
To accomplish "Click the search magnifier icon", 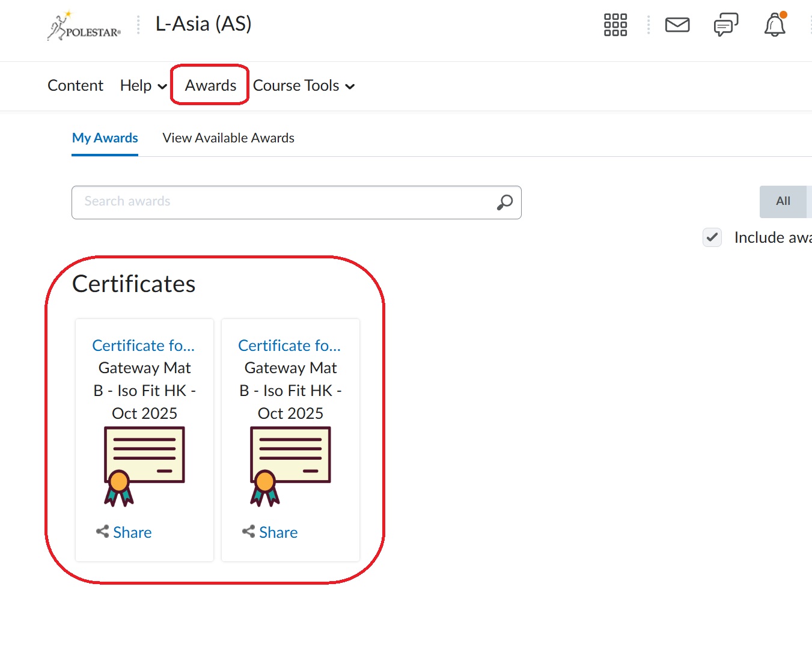I will pyautogui.click(x=504, y=203).
